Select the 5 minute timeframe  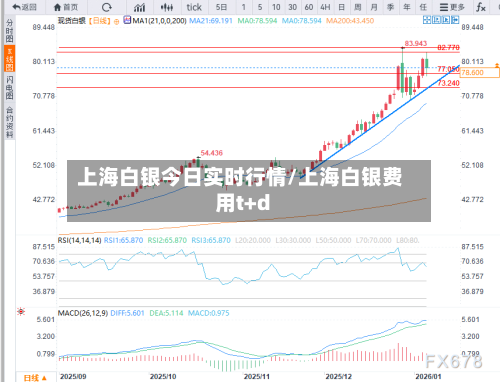tap(260, 7)
